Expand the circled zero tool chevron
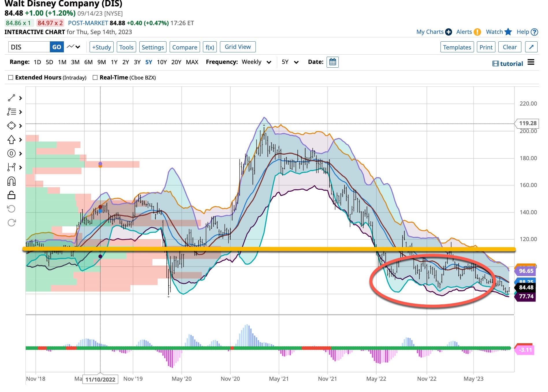Viewport: 548px width, 392px height. click(x=21, y=154)
